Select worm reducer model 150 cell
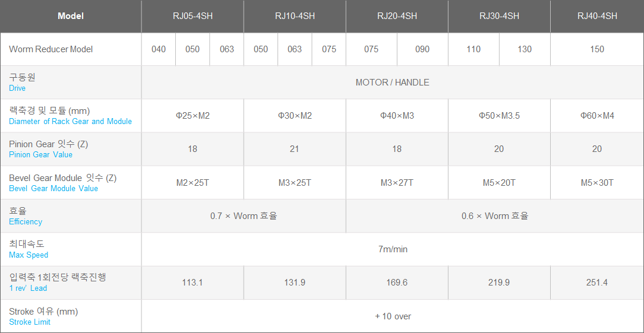The width and height of the screenshot is (644, 333). [x=597, y=49]
